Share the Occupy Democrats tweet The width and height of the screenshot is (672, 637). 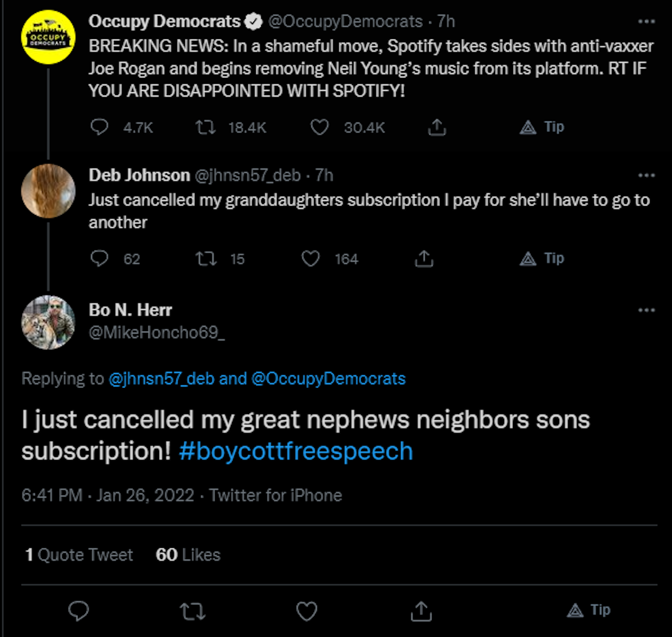(x=437, y=128)
